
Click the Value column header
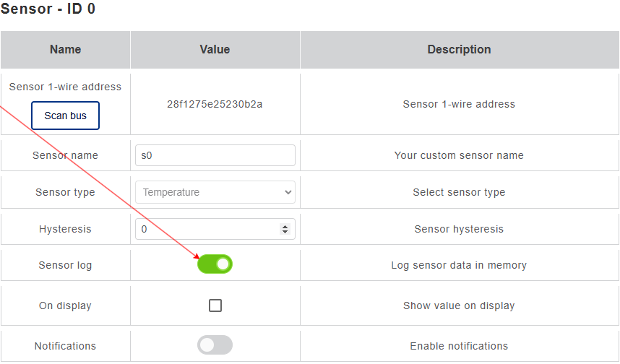coord(215,50)
